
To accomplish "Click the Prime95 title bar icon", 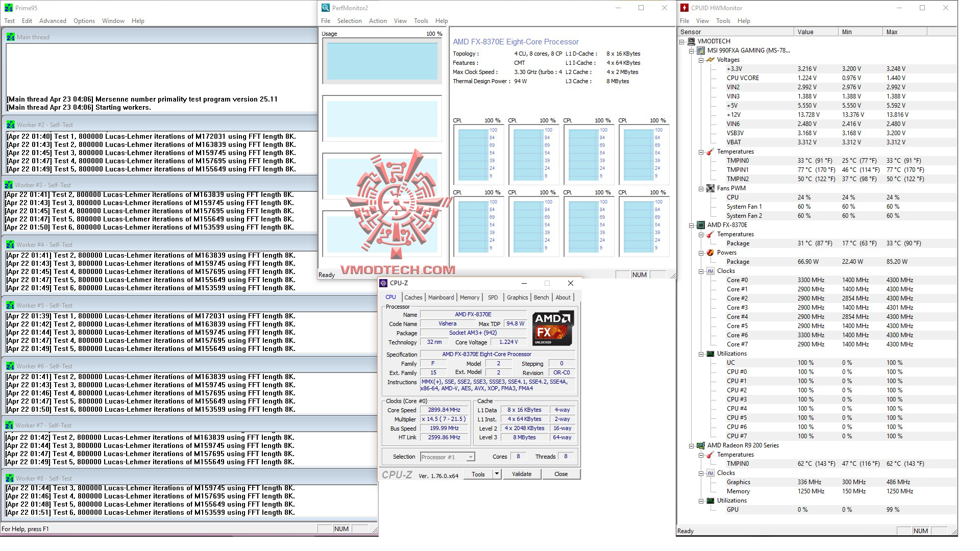I will [x=8, y=8].
